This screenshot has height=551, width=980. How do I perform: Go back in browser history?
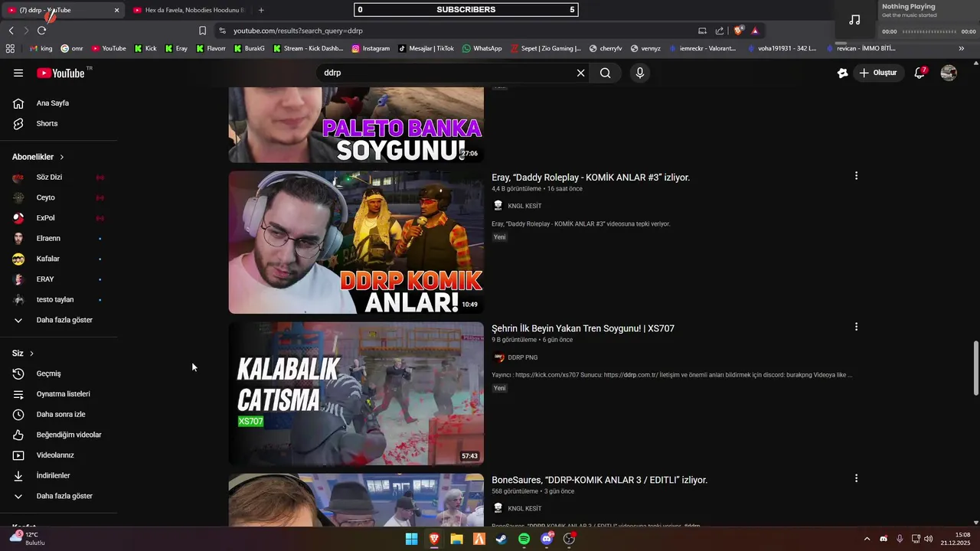click(x=11, y=31)
